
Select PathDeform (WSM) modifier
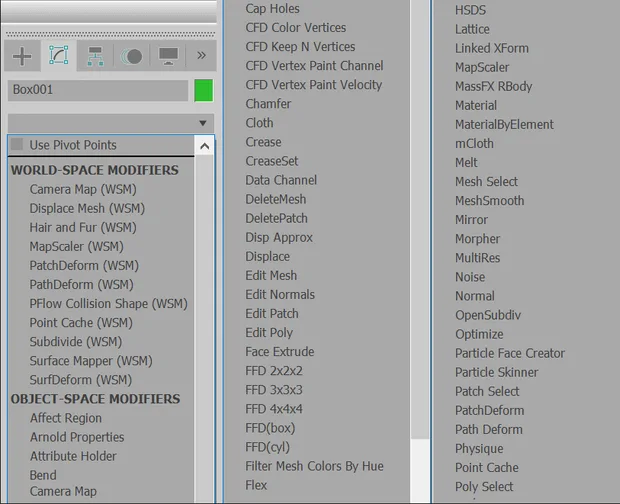81,285
